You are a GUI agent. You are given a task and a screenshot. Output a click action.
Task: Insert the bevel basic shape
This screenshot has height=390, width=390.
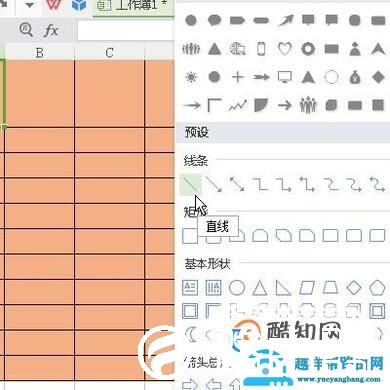(x=377, y=311)
